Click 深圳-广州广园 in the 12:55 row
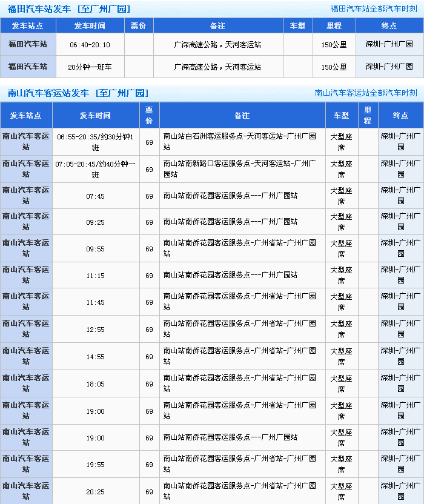The width and height of the screenshot is (424, 504). 400,329
